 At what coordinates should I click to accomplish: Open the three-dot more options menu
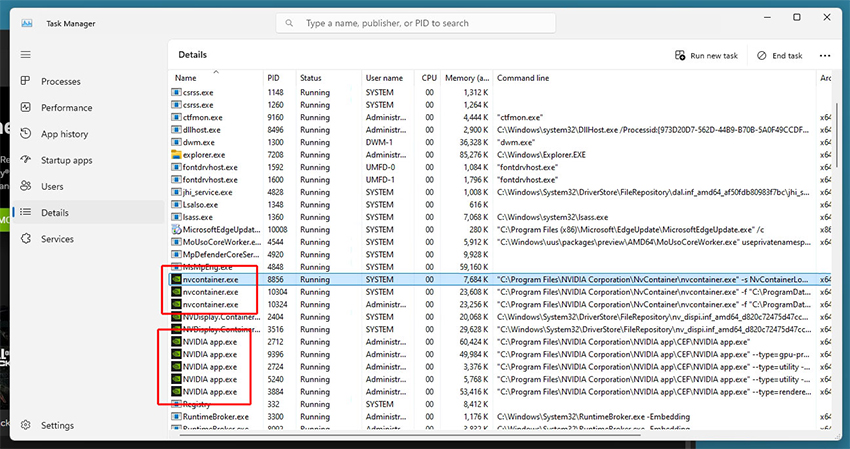point(825,55)
